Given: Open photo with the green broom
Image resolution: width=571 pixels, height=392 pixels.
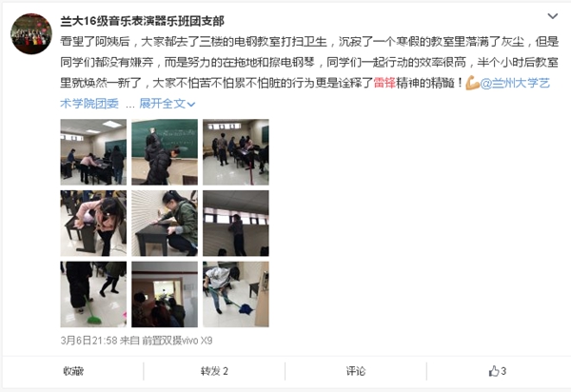Looking at the screenshot, I should [x=93, y=294].
